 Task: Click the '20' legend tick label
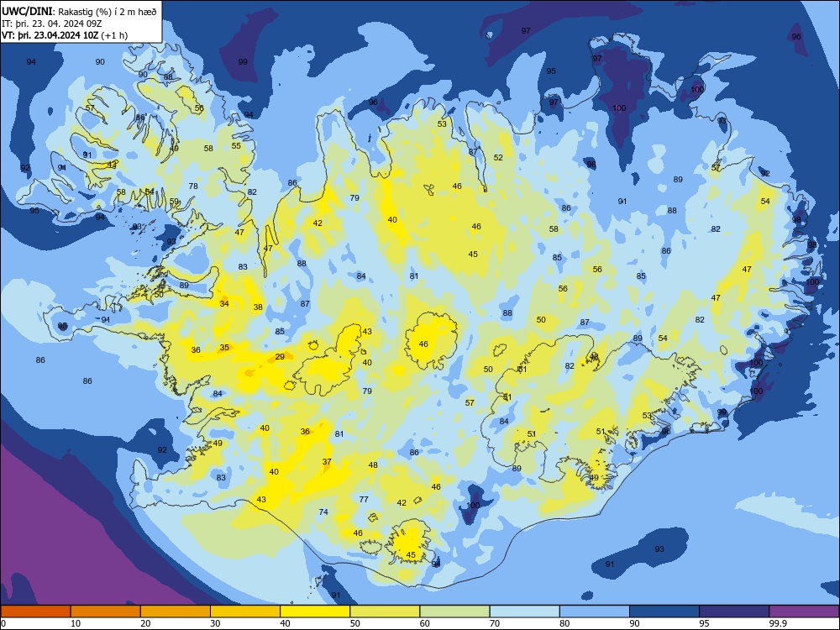coord(145,623)
